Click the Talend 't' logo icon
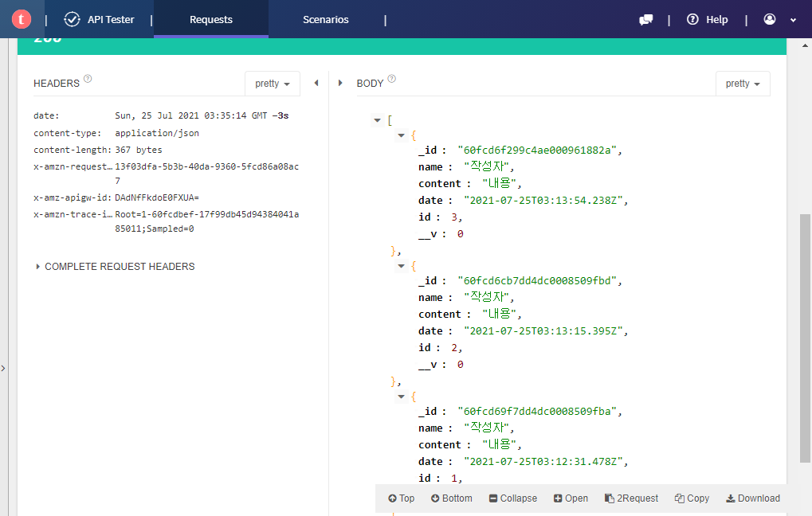Image resolution: width=812 pixels, height=516 pixels. coord(22,19)
